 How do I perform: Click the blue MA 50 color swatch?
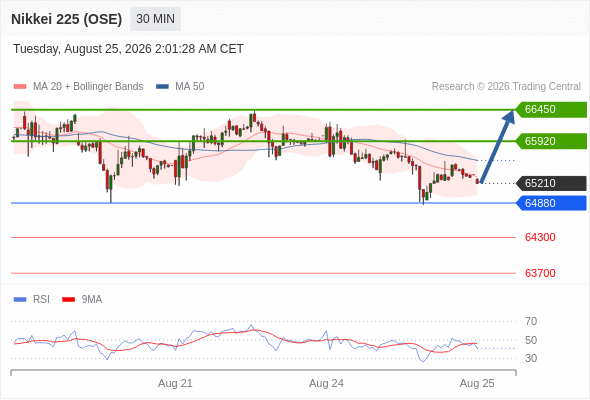tap(162, 87)
